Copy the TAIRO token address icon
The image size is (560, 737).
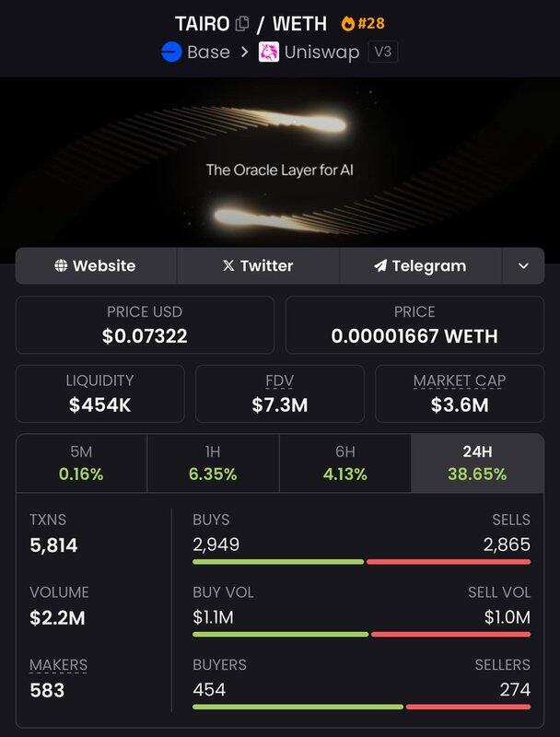point(242,23)
